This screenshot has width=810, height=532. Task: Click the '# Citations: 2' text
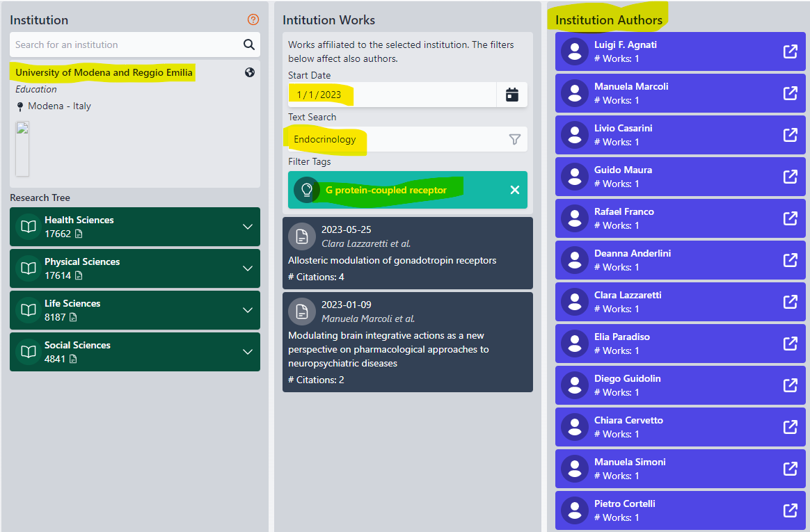(x=316, y=380)
